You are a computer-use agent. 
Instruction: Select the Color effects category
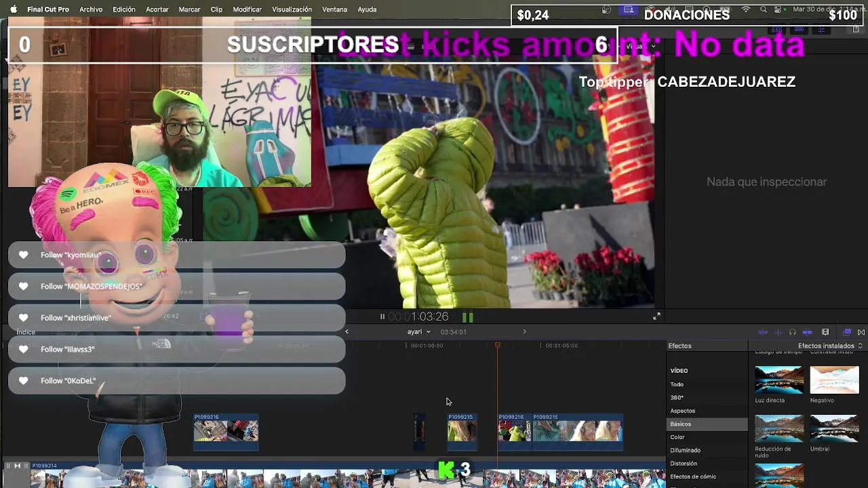click(677, 437)
